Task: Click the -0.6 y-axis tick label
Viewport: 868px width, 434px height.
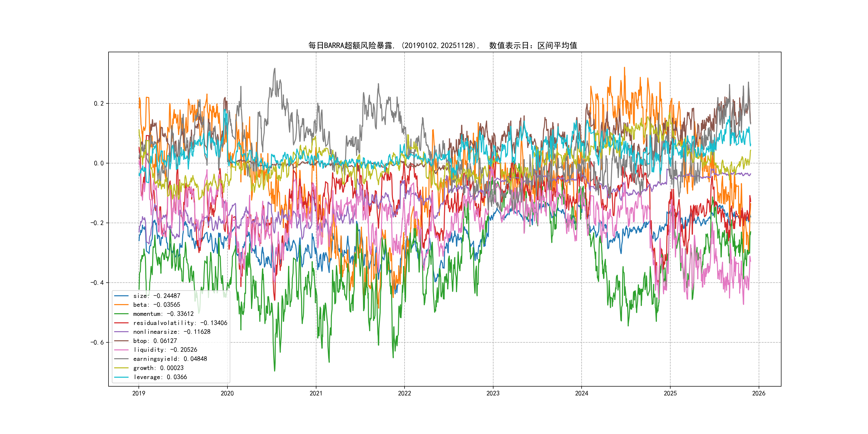Action: click(x=97, y=342)
